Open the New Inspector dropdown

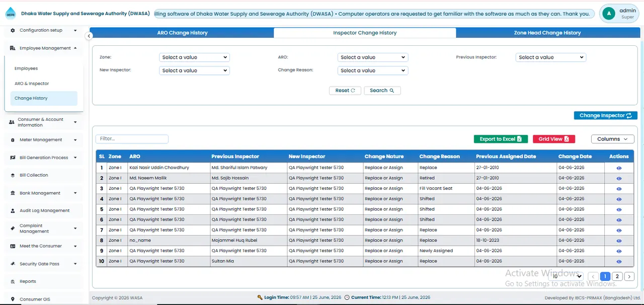[x=194, y=70]
